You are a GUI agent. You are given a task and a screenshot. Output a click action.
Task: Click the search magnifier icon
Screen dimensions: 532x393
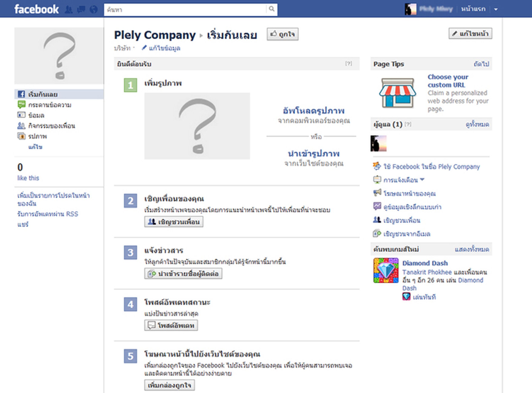pyautogui.click(x=272, y=9)
